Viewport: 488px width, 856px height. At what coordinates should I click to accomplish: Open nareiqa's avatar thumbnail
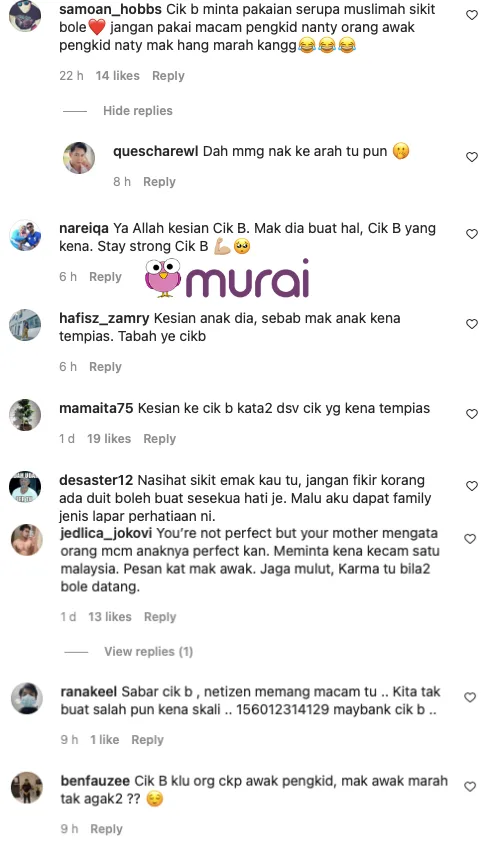[25, 235]
